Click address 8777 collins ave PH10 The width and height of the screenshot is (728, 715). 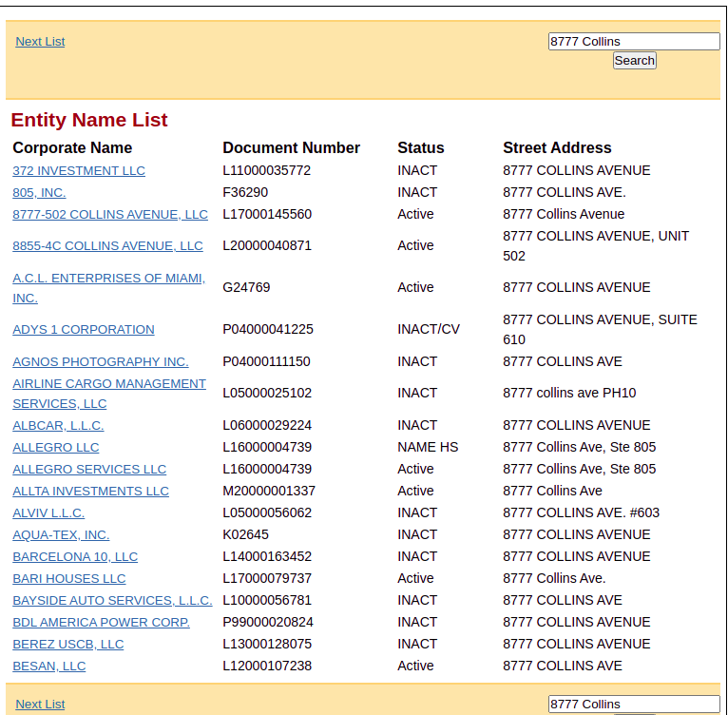tap(569, 393)
